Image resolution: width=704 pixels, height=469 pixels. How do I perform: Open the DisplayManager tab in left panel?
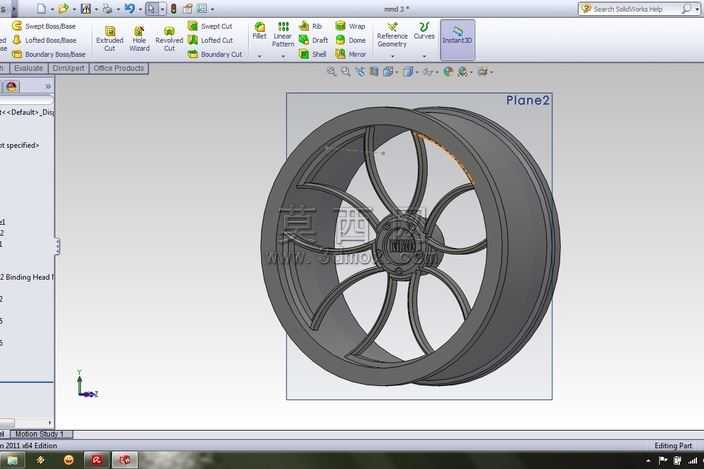click(x=11, y=86)
